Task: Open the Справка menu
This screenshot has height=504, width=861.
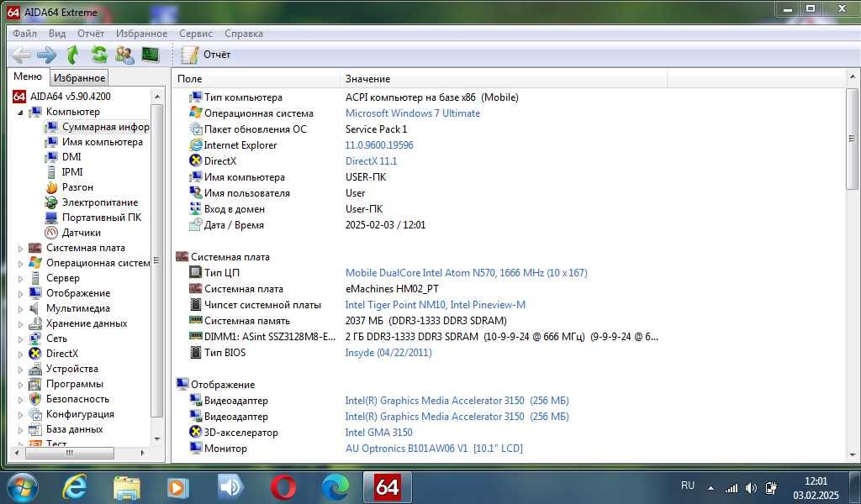Action: click(243, 34)
